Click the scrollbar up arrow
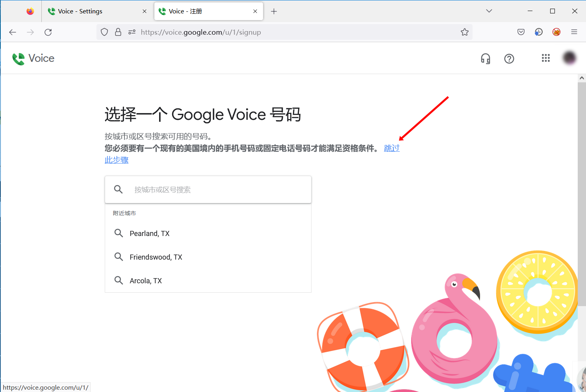 (582, 78)
